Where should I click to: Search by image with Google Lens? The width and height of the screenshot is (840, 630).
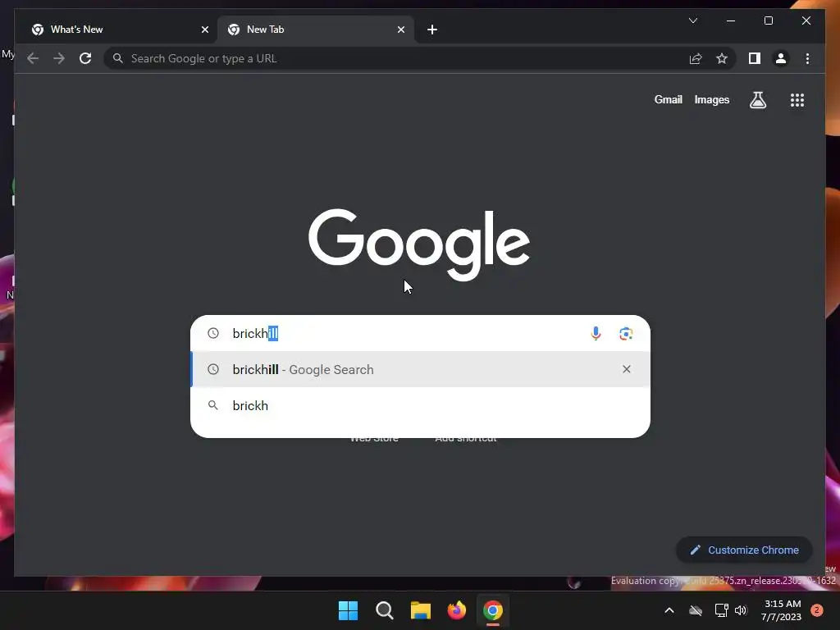click(x=626, y=334)
